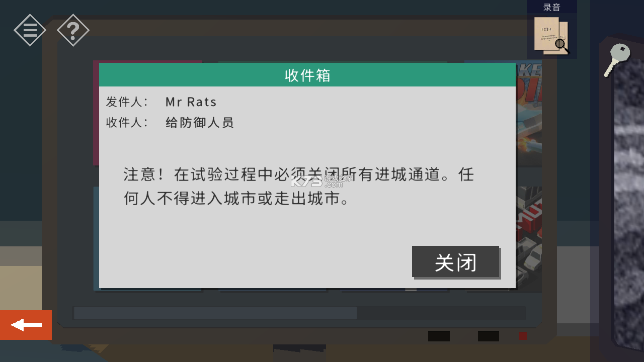Click the dark empty end of monitor scrollbar
The image size is (644, 362).
click(441, 313)
